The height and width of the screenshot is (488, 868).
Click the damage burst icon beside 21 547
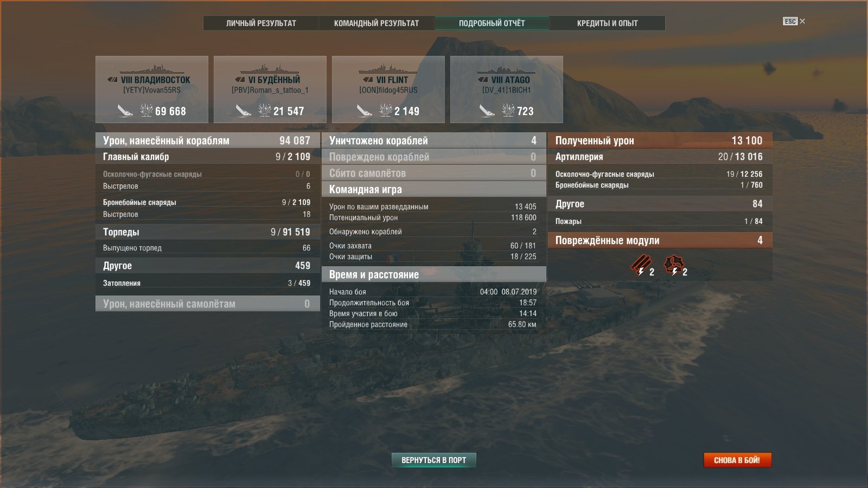264,110
